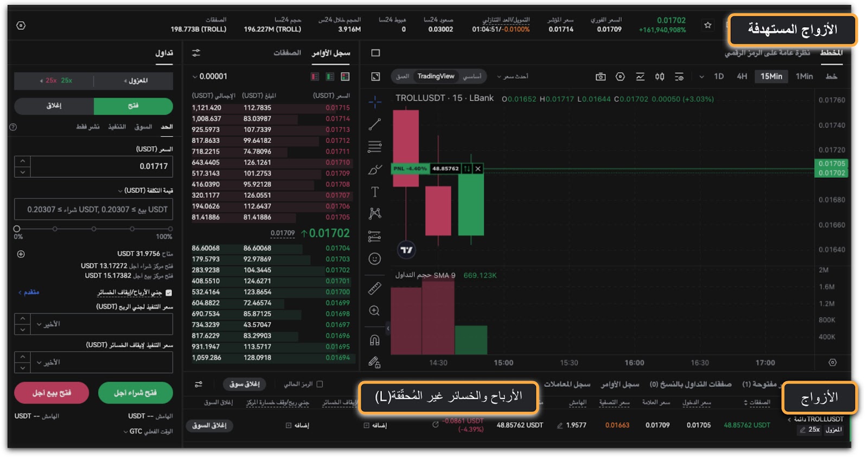The width and height of the screenshot is (868, 459).
Task: Expand the 0.00001 price precision dropdown
Action: (210, 77)
